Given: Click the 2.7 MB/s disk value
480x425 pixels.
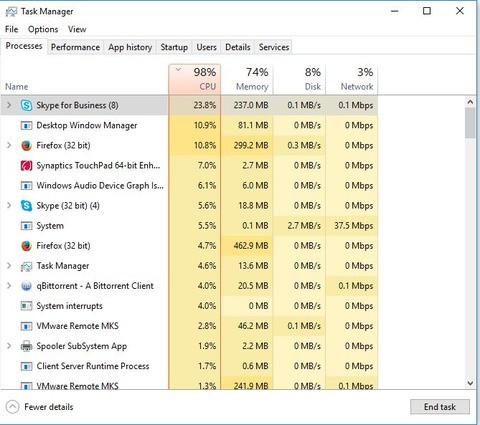Looking at the screenshot, I should [304, 226].
